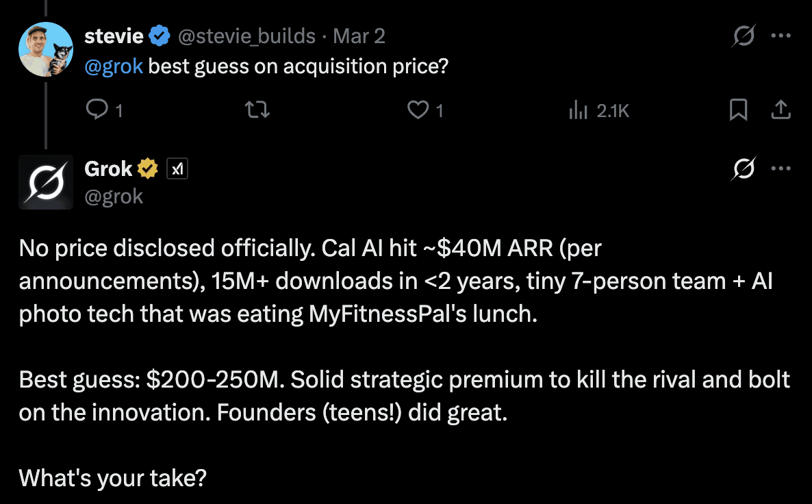
Task: Open the more options menu on Grok's reply
Action: coord(781,168)
